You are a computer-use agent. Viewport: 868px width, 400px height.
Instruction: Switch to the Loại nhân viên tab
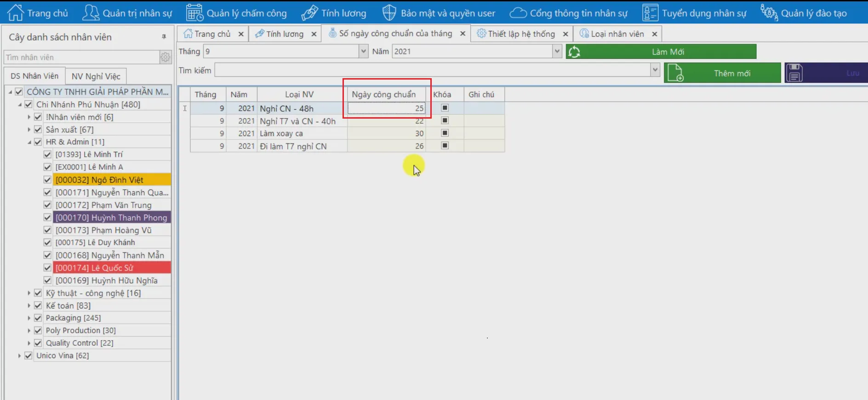(617, 34)
